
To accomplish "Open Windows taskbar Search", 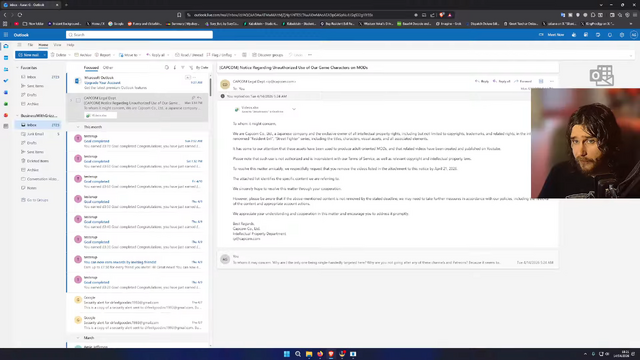I will click(x=298, y=354).
